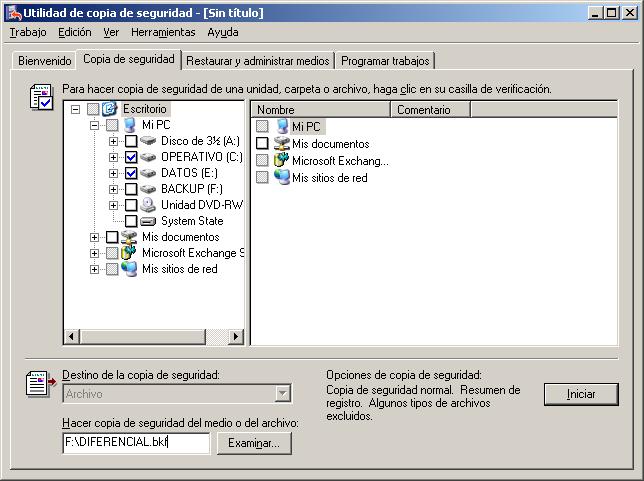644x481 pixels.
Task: Select the Mi PC computer icon in tree
Action: pos(129,125)
